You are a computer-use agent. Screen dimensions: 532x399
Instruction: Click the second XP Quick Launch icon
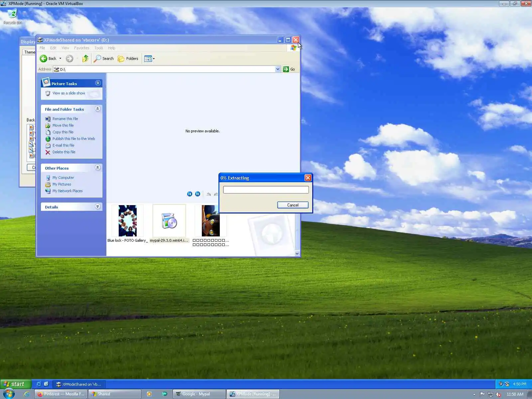(46, 384)
